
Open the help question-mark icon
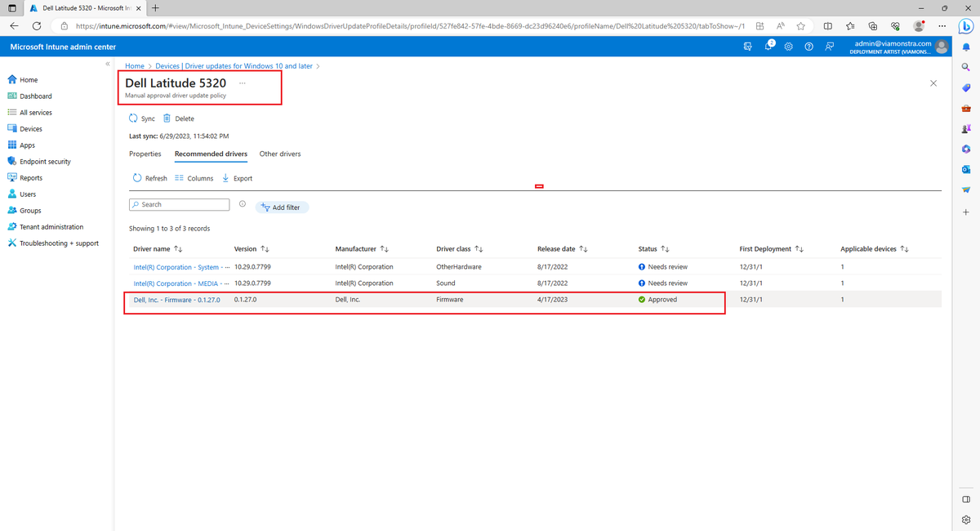808,47
